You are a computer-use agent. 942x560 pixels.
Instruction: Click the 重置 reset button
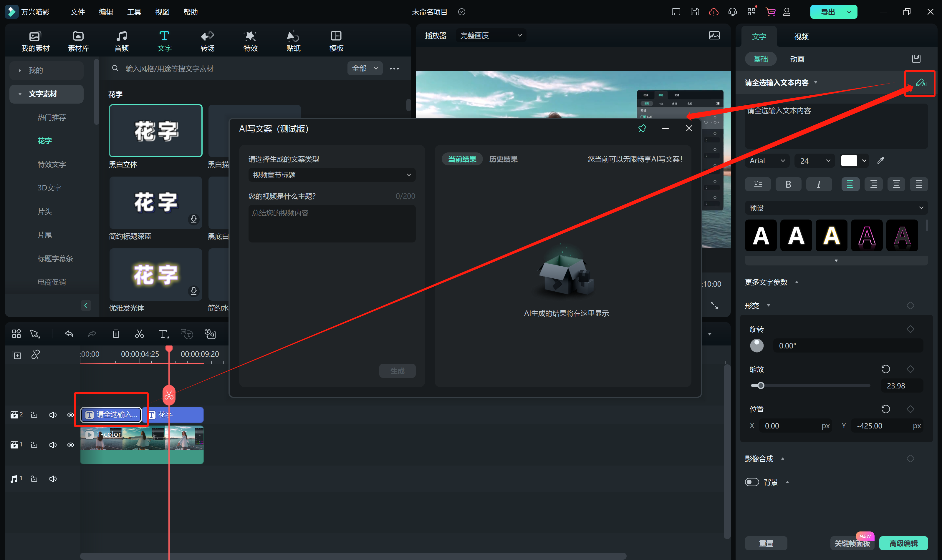click(766, 544)
